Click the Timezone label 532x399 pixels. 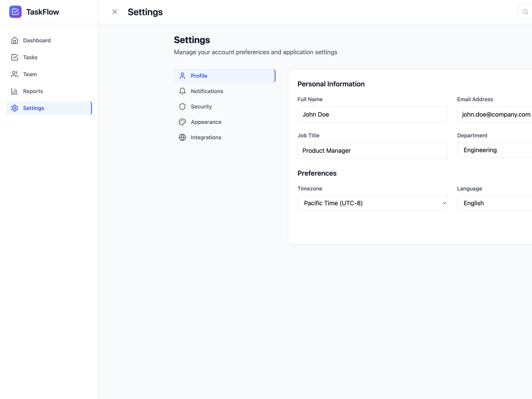(310, 188)
